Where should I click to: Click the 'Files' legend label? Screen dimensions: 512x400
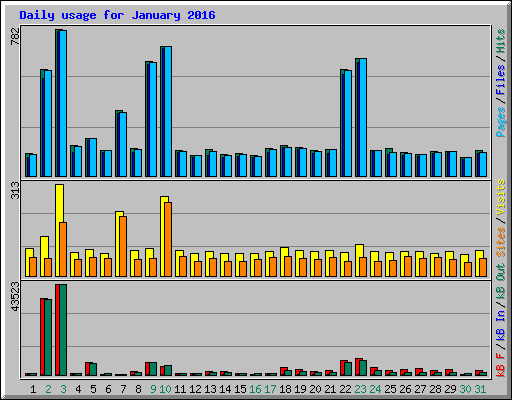pyautogui.click(x=500, y=79)
